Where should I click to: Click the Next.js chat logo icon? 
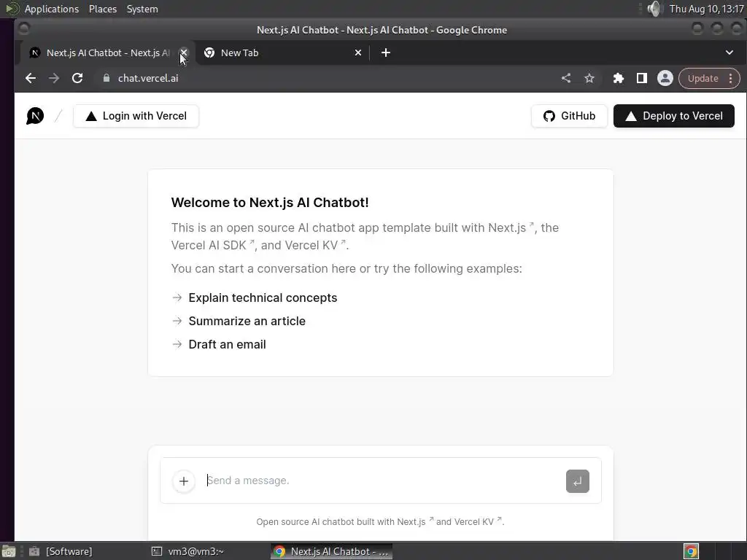tap(35, 116)
